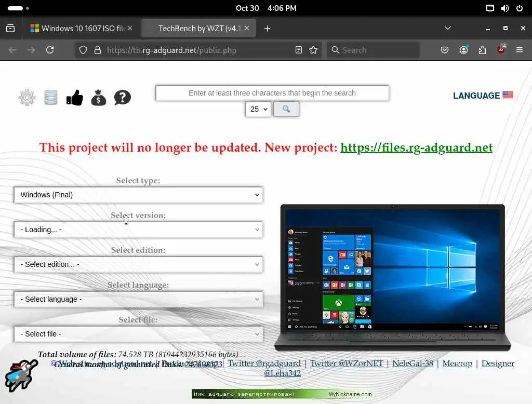The image size is (532, 404).
Task: Open the Ментор link
Action: pos(457,363)
